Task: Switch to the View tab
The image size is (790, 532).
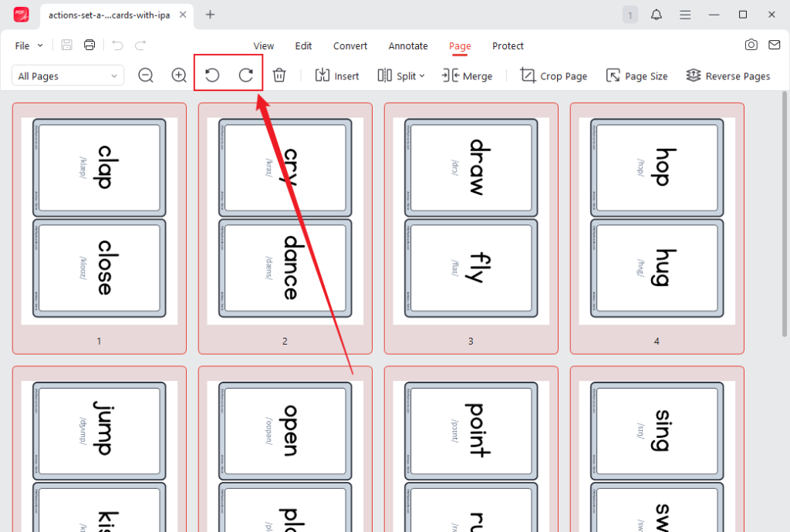Action: pyautogui.click(x=264, y=45)
